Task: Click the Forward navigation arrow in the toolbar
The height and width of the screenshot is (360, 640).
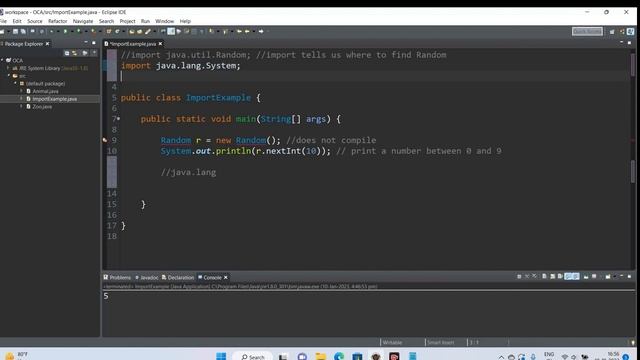Action: [x=261, y=31]
